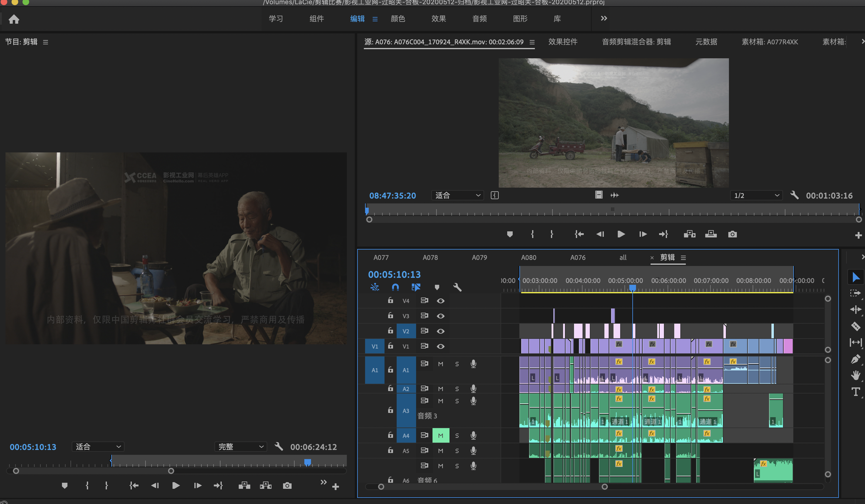Toggle timeline snapping magnet icon
The height and width of the screenshot is (504, 865).
(x=395, y=287)
